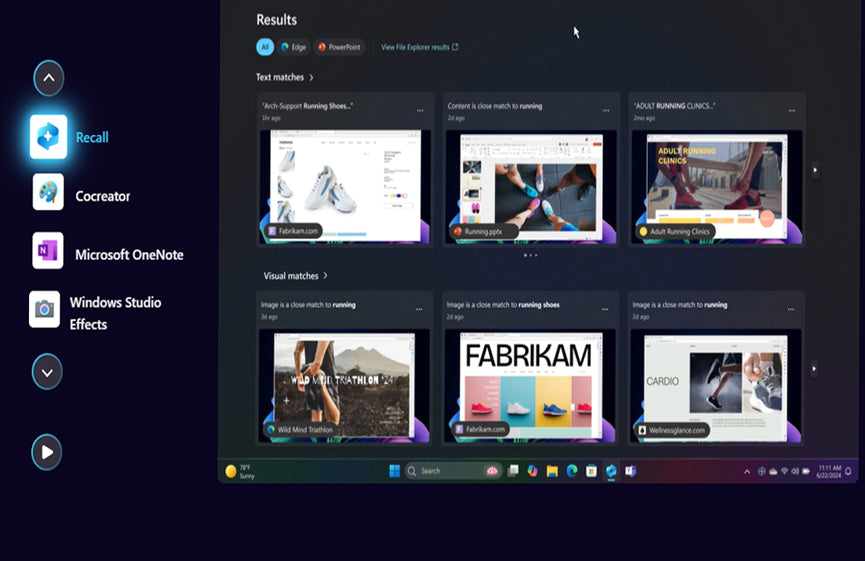Open Recall from the side menu
The width and height of the screenshot is (865, 561).
click(49, 137)
